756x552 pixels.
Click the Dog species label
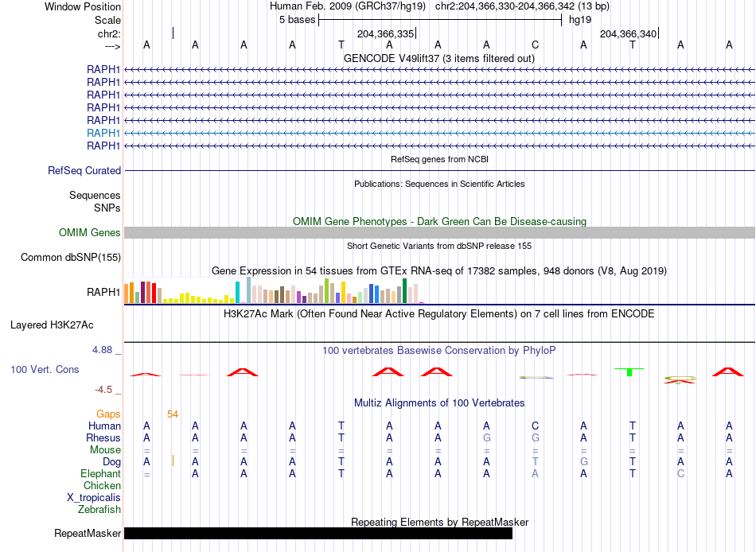tap(111, 462)
